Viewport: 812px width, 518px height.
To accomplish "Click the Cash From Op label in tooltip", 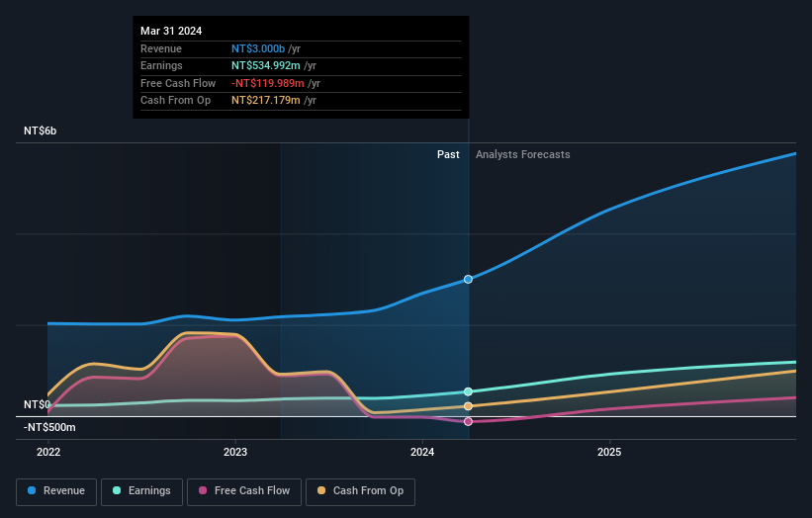I will [x=175, y=101].
